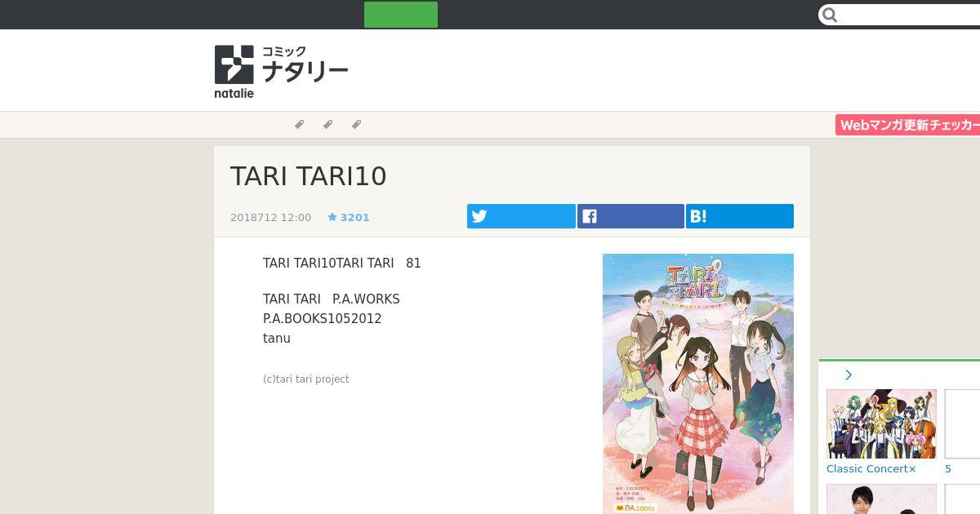Click the (c)tari tari project credit text
Viewport: 980px width, 514px height.
pos(306,379)
